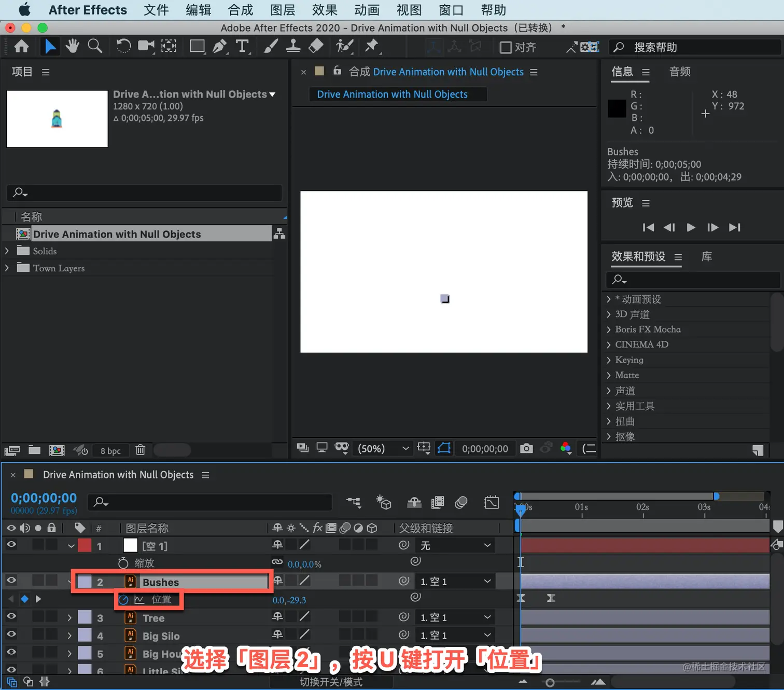Image resolution: width=784 pixels, height=690 pixels.
Task: Click the label color swatch of Tree layer
Action: 85,617
